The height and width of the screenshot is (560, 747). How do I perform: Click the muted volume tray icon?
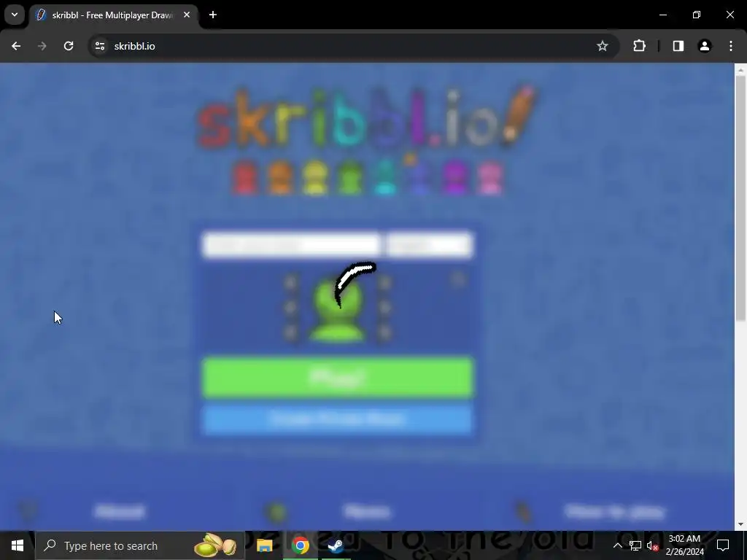coord(652,545)
